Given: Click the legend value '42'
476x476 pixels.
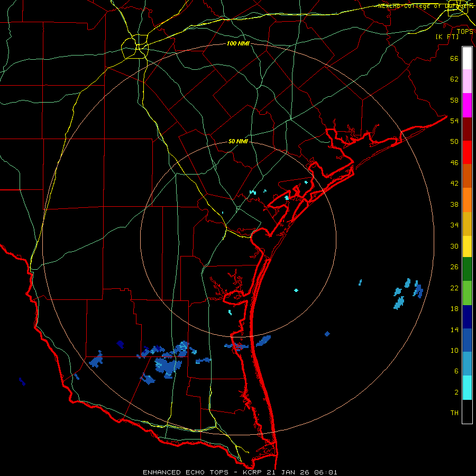Looking at the screenshot, I should (x=454, y=184).
